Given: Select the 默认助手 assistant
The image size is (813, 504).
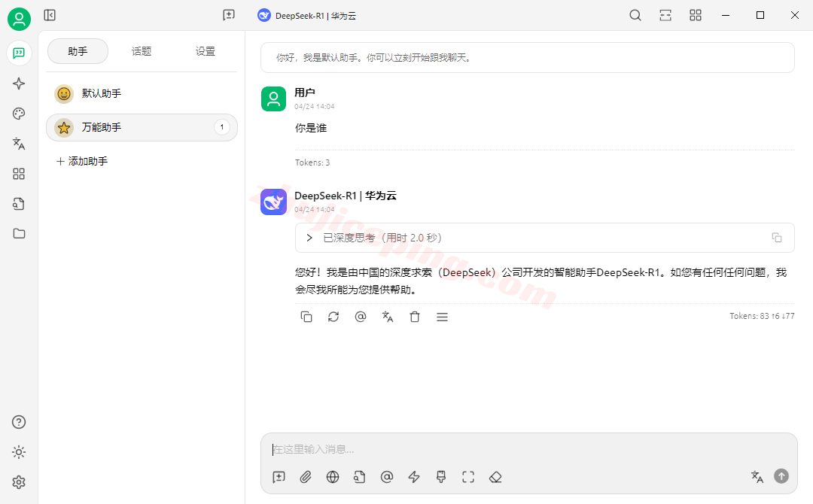Looking at the screenshot, I should (x=142, y=94).
